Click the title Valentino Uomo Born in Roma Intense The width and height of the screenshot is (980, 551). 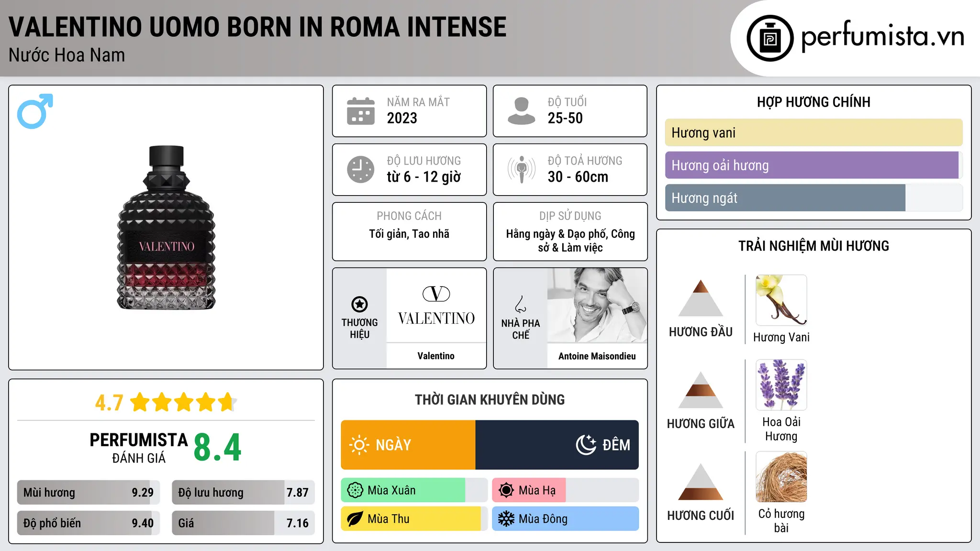[257, 27]
